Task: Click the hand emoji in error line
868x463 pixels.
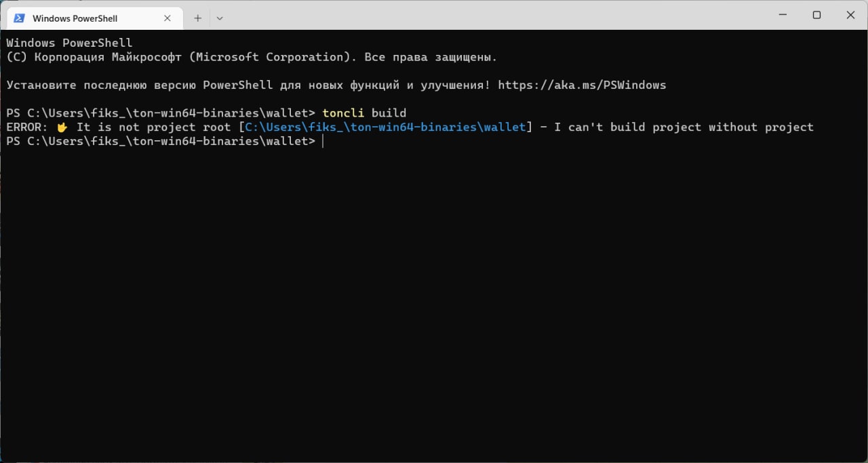Action: click(x=62, y=127)
